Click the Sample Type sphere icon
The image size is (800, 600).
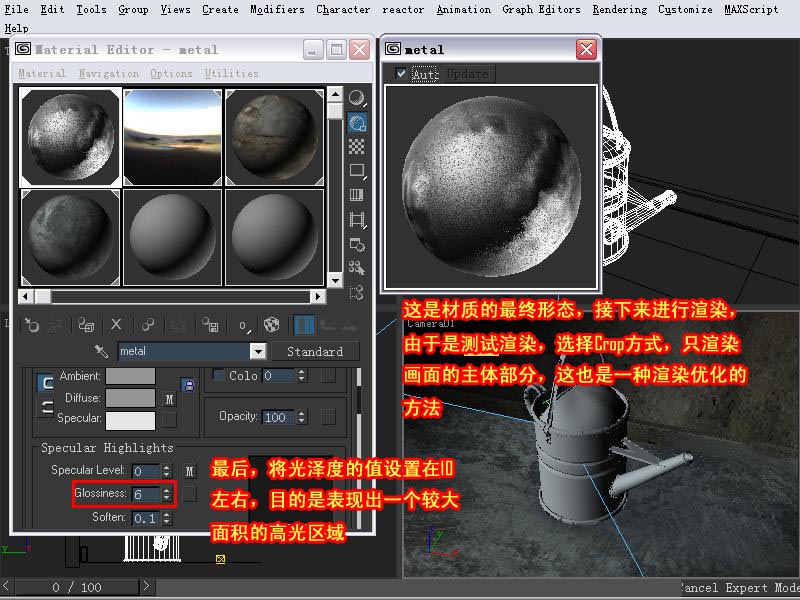click(x=357, y=97)
